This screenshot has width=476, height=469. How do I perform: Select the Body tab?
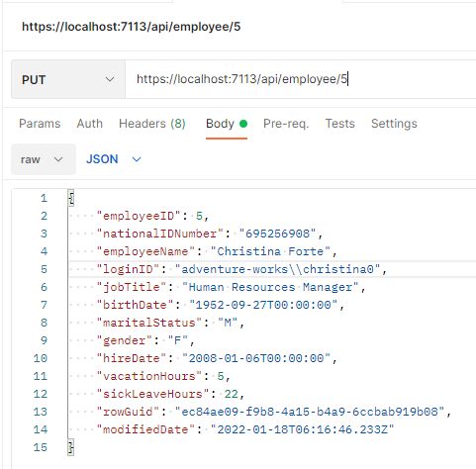coord(227,124)
